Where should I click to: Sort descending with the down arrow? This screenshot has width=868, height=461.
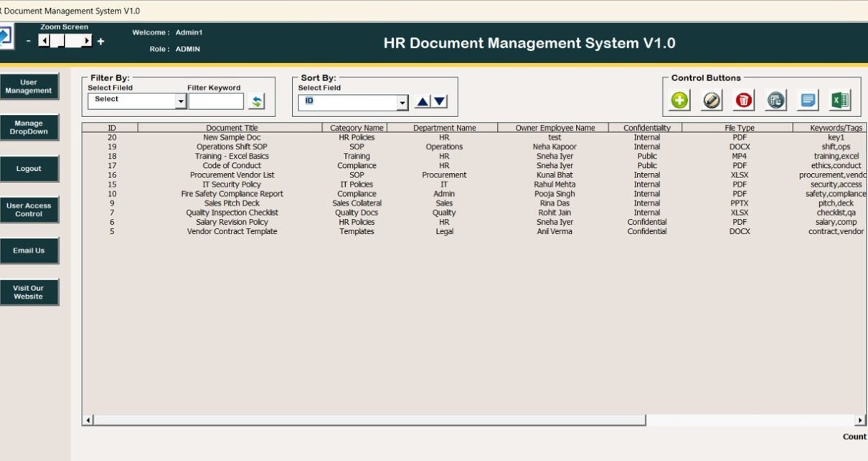(439, 102)
